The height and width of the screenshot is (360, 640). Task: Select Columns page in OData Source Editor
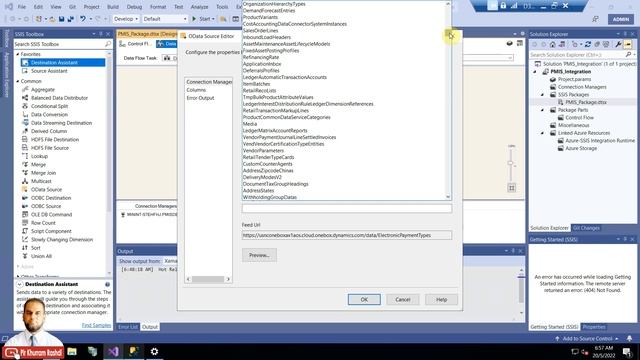coord(196,90)
